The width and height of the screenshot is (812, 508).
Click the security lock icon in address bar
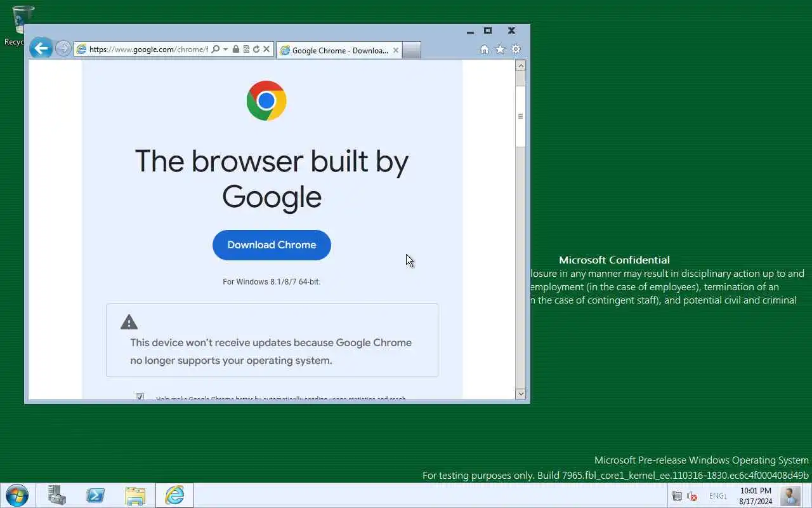(x=236, y=49)
